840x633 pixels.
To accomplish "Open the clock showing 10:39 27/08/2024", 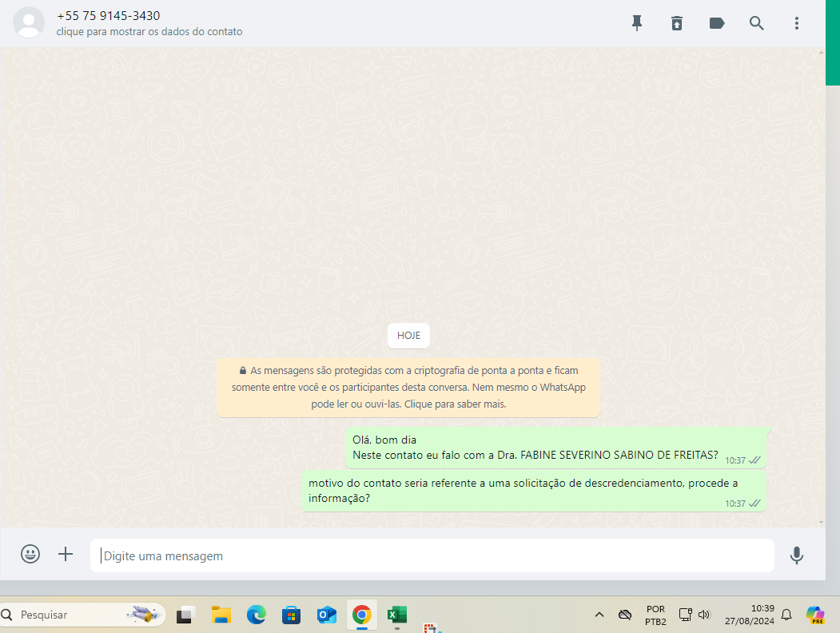I will (750, 615).
